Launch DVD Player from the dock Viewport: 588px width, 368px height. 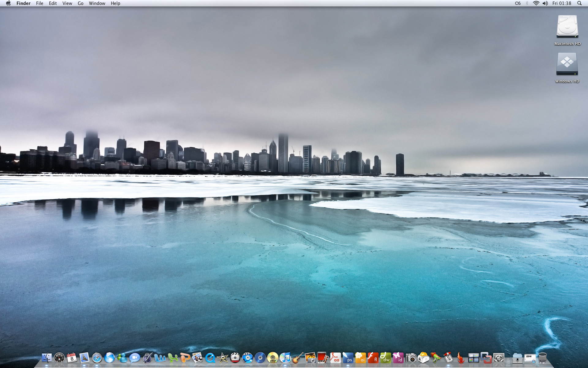click(x=273, y=358)
